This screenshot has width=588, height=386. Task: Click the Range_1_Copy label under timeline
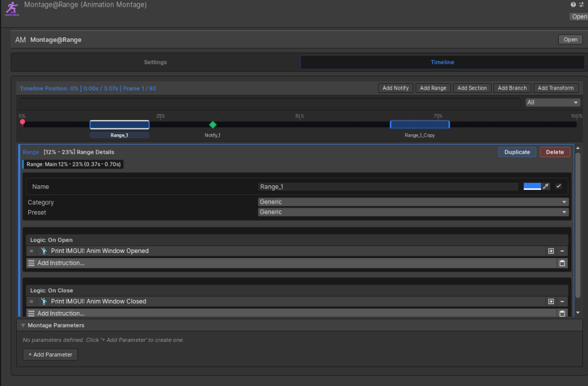click(420, 135)
